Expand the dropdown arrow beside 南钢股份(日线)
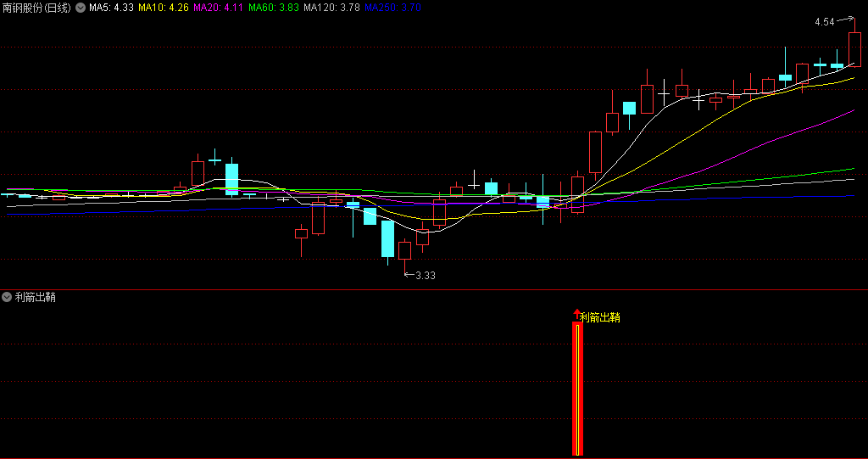868x459 pixels. 81,8
